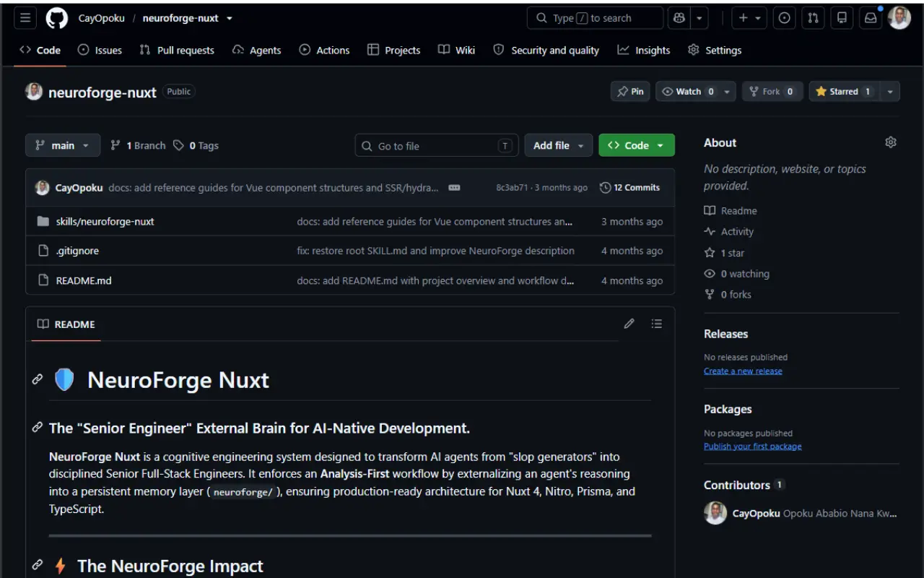The width and height of the screenshot is (924, 578).
Task: Click the clock icon for 12 Commits
Action: coord(606,188)
